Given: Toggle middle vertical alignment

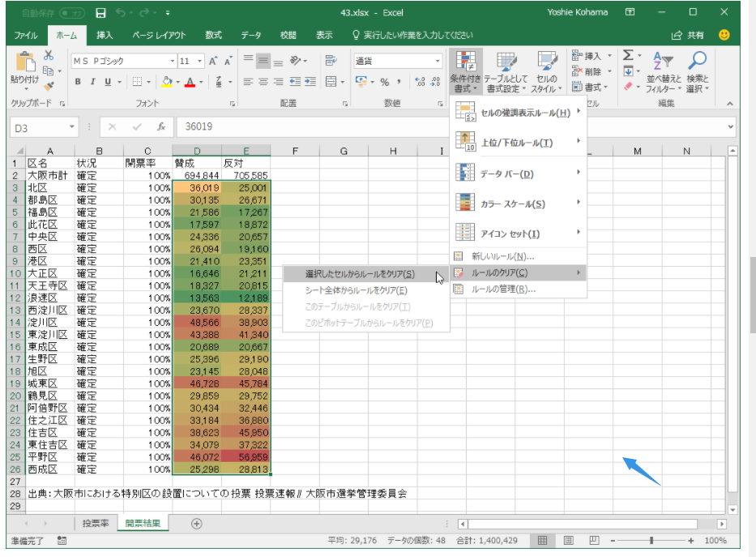Looking at the screenshot, I should (263, 60).
